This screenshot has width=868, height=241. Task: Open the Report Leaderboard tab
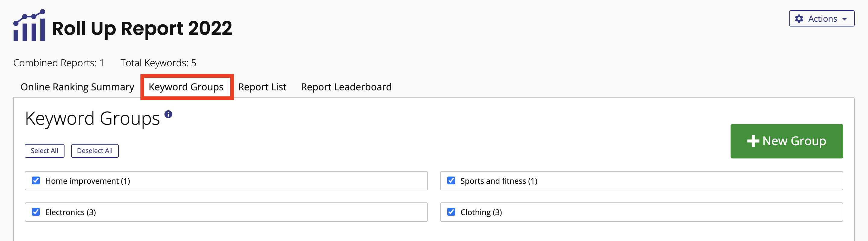pos(346,87)
